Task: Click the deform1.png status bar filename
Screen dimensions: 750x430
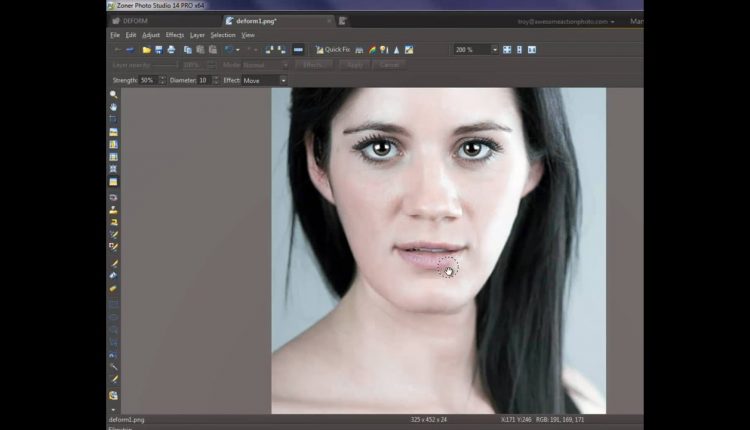Action: coord(126,420)
